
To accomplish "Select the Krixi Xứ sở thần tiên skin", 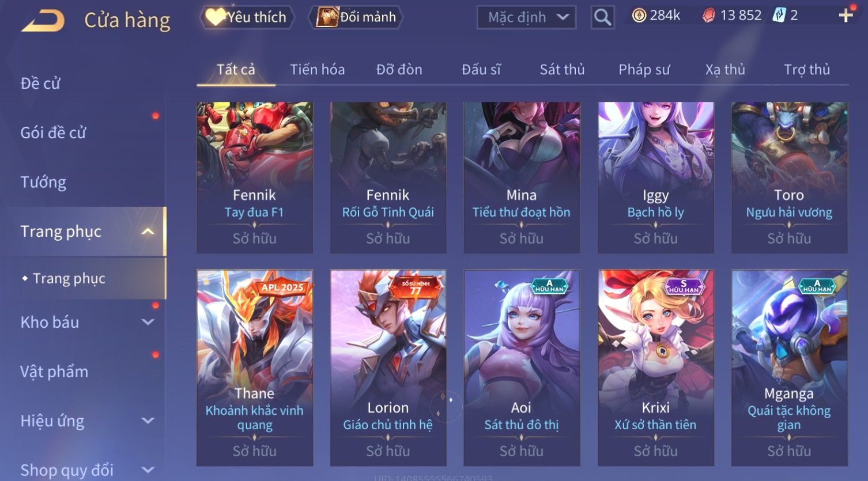I will (656, 368).
